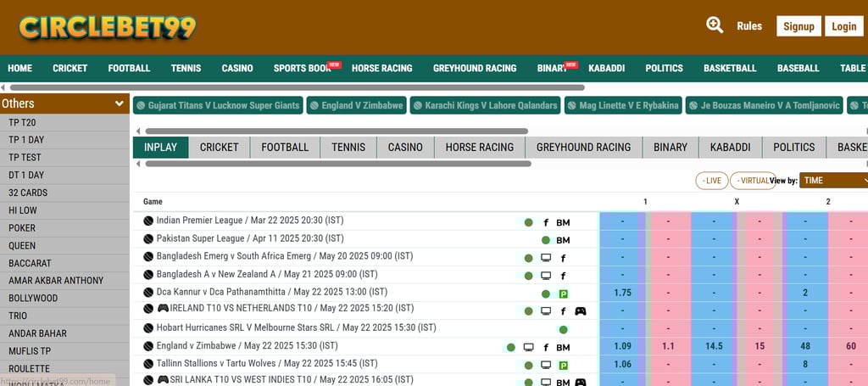Open Je Bouzas Maneiro V A Tomljanovic chip

click(x=764, y=105)
